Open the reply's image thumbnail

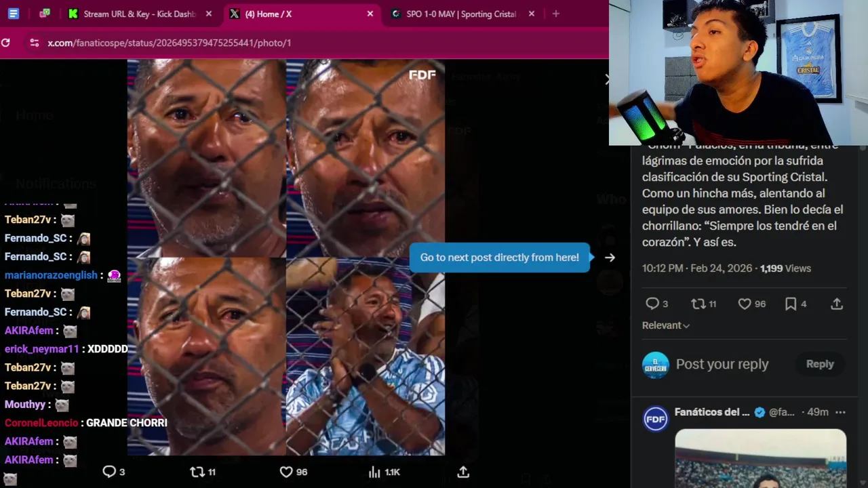[760, 458]
